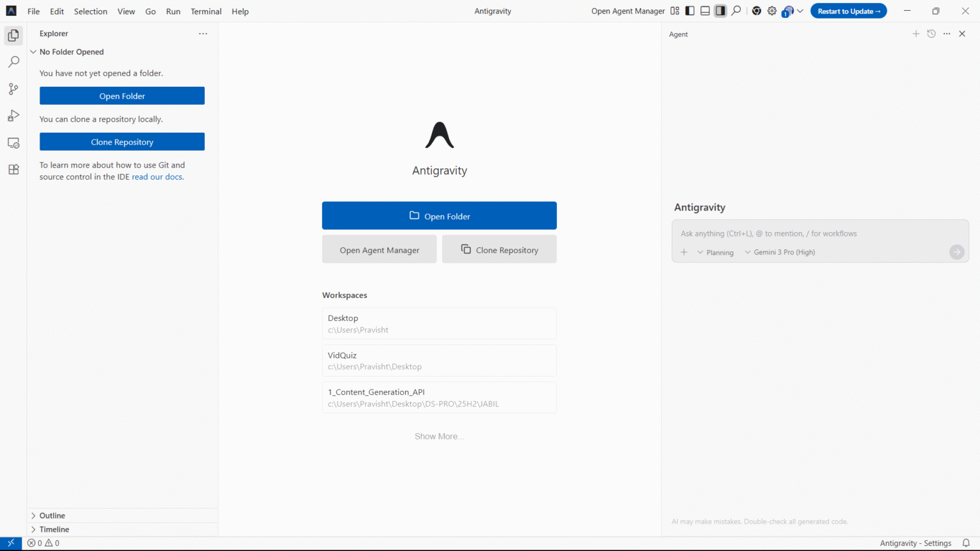Expand the Timeline section
The height and width of the screenshot is (551, 980).
[54, 529]
